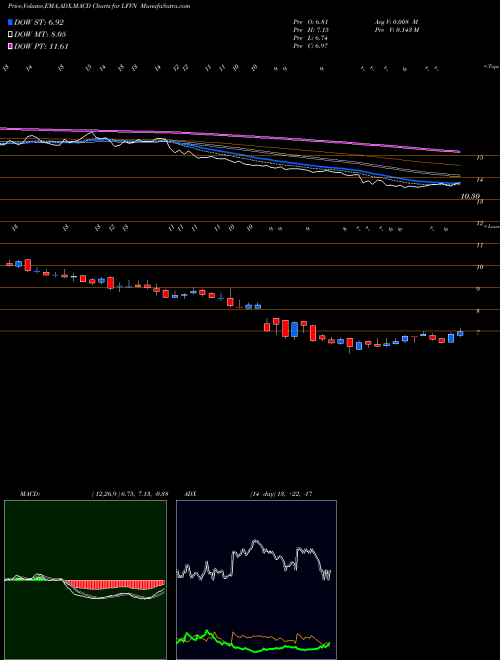Click the price axis label 15
This screenshot has height=660, width=500.
coord(479,158)
